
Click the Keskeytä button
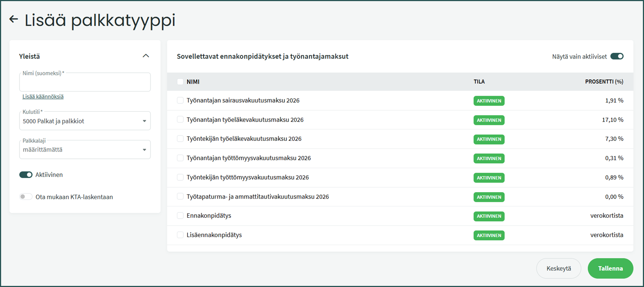[558, 268]
